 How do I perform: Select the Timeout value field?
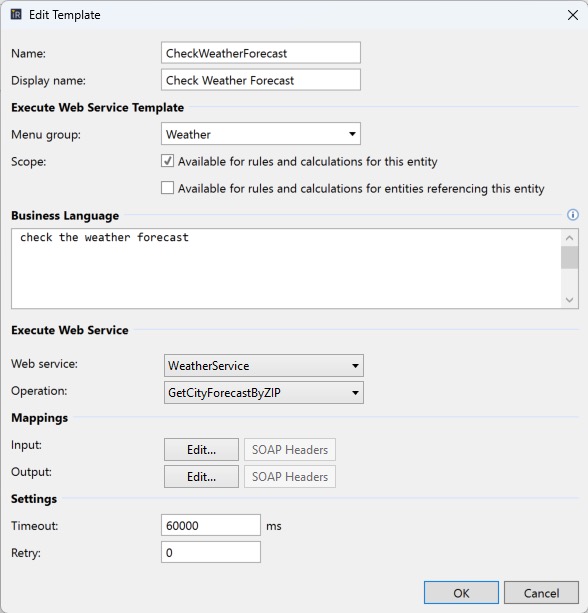point(211,525)
